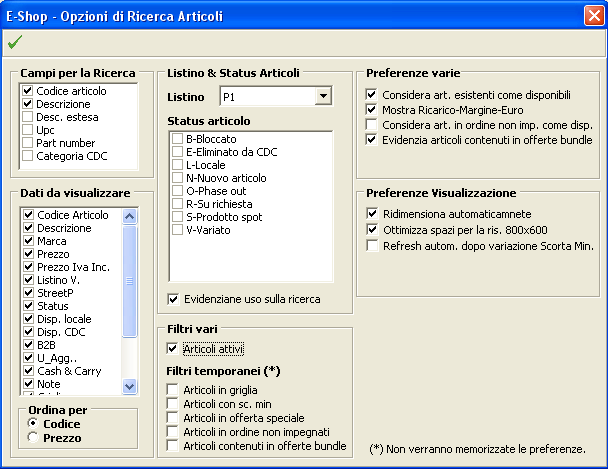The width and height of the screenshot is (608, 469).
Task: Toggle Descrizione in Dati da visualizzare
Action: (x=29, y=228)
